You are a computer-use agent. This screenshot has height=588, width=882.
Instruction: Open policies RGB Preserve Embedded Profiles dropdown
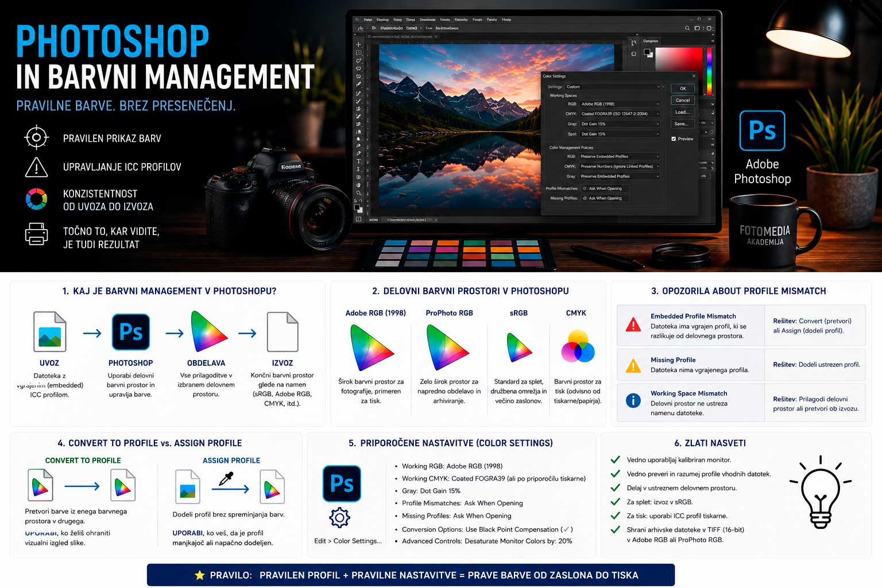pos(620,156)
